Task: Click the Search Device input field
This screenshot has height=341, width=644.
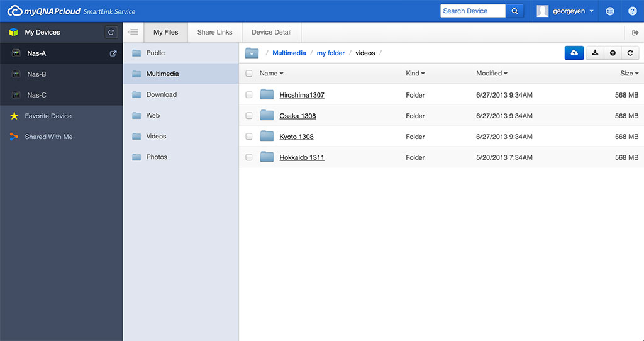Action: pos(472,11)
